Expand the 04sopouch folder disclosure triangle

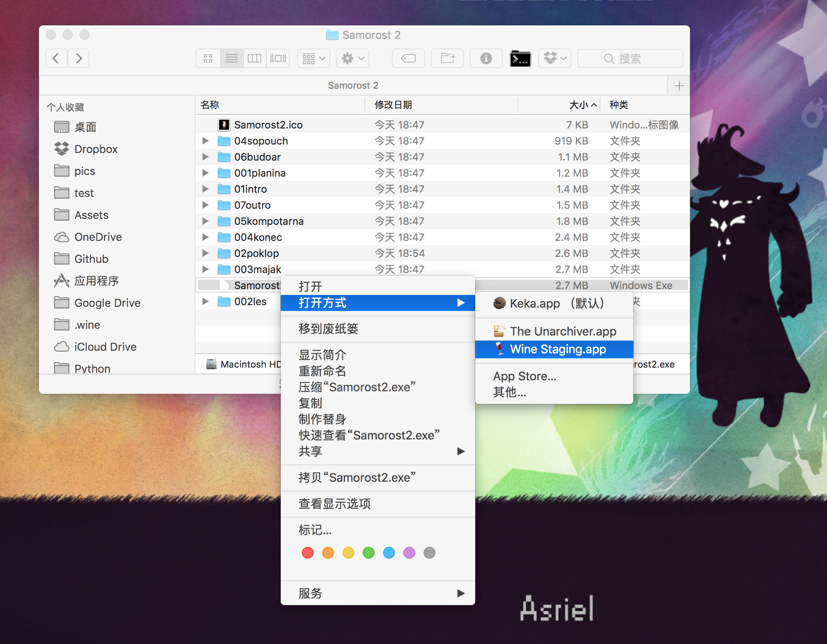[x=205, y=141]
